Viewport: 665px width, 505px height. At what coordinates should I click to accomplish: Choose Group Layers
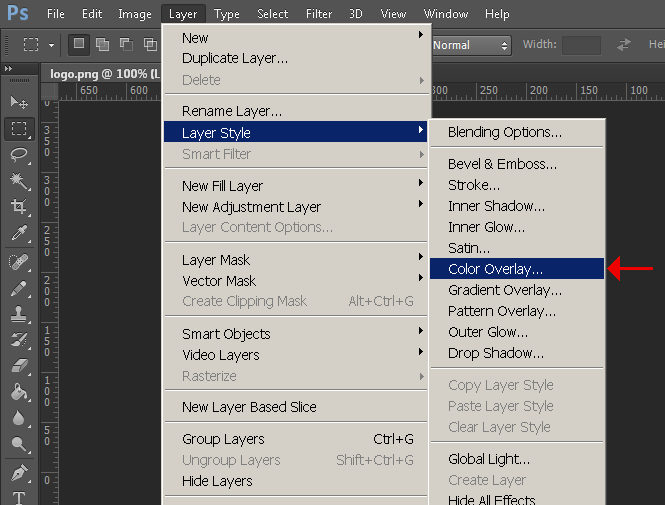point(296,439)
